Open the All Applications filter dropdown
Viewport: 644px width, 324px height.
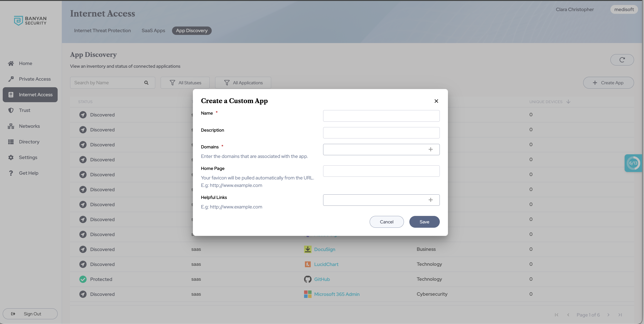click(243, 83)
